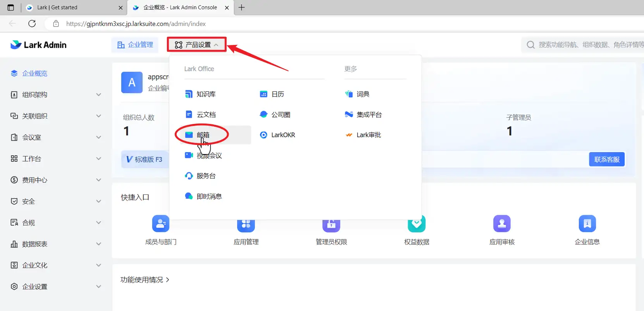Expand the 费用中心 sidebar section
The width and height of the screenshot is (644, 311).
(x=99, y=180)
